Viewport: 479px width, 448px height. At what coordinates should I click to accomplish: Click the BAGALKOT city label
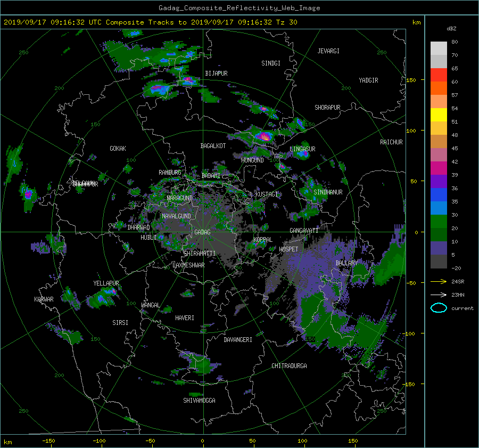tap(213, 146)
